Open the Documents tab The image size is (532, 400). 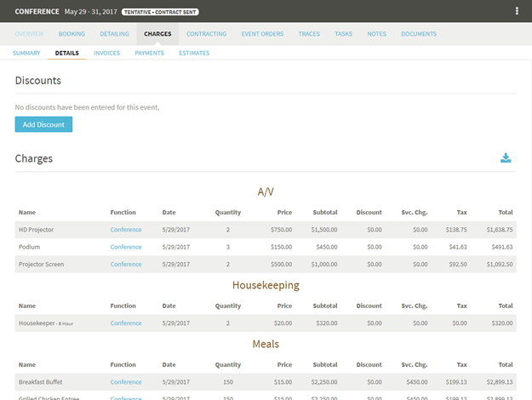click(419, 34)
